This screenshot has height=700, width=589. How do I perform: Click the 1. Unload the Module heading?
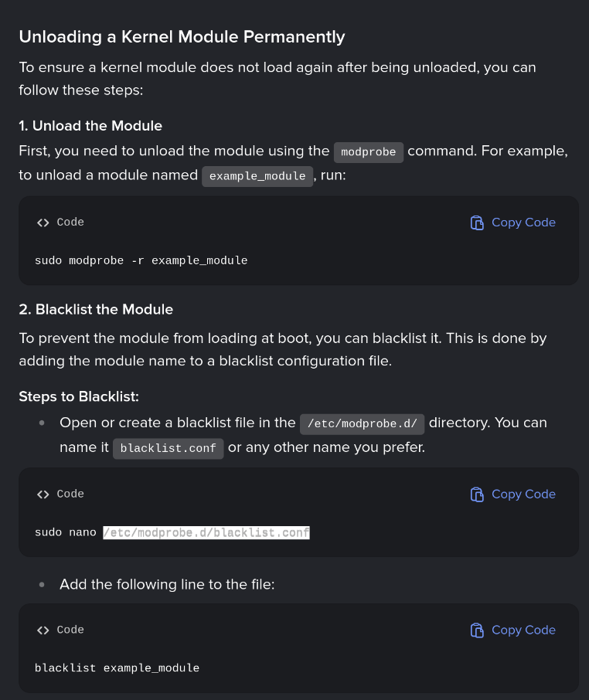(x=90, y=126)
